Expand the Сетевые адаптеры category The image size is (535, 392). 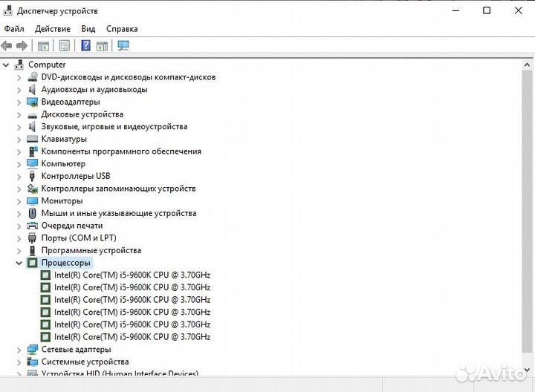(19, 350)
